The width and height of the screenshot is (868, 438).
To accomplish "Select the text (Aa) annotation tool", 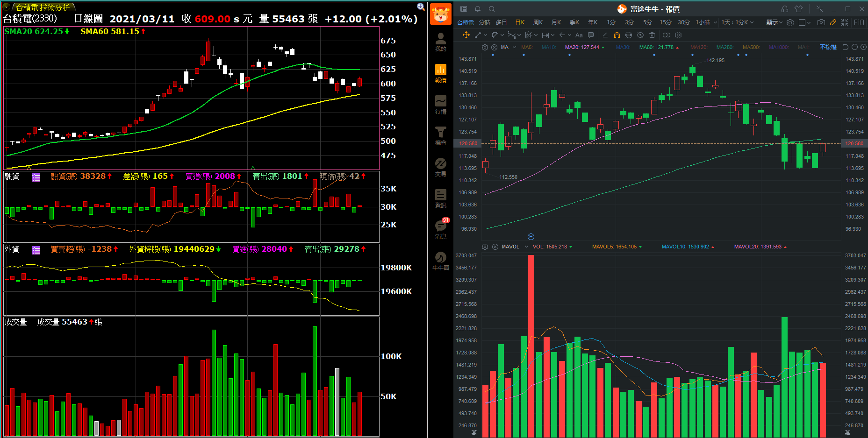I will pos(579,35).
